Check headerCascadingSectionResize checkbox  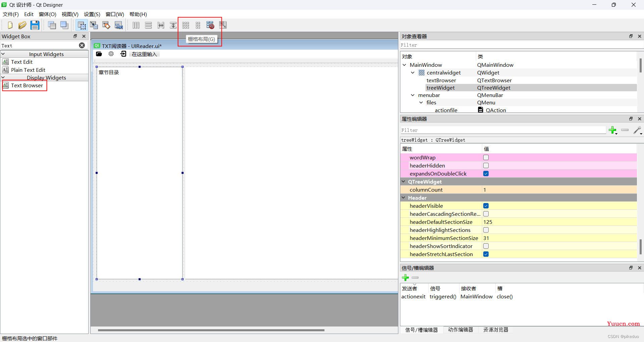click(486, 214)
